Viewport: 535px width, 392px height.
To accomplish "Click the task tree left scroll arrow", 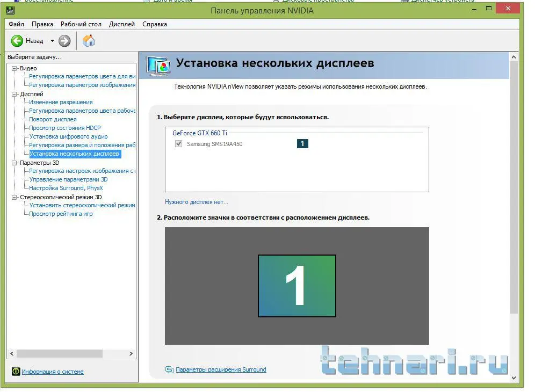I will [x=12, y=354].
